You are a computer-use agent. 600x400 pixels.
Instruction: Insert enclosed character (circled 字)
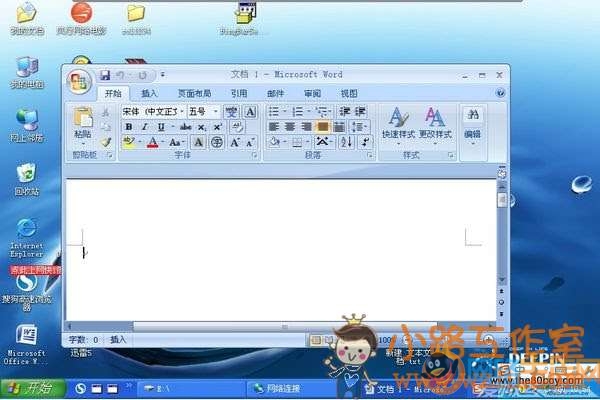[217, 142]
